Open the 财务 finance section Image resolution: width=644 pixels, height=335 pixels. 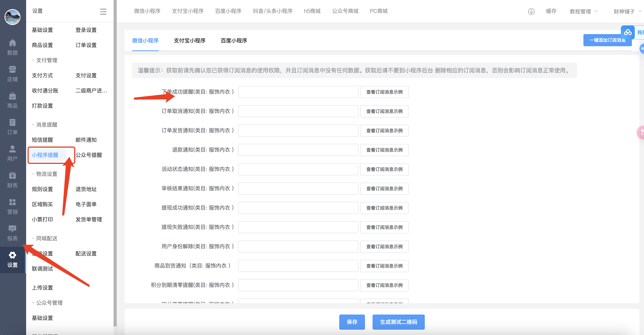(12, 180)
